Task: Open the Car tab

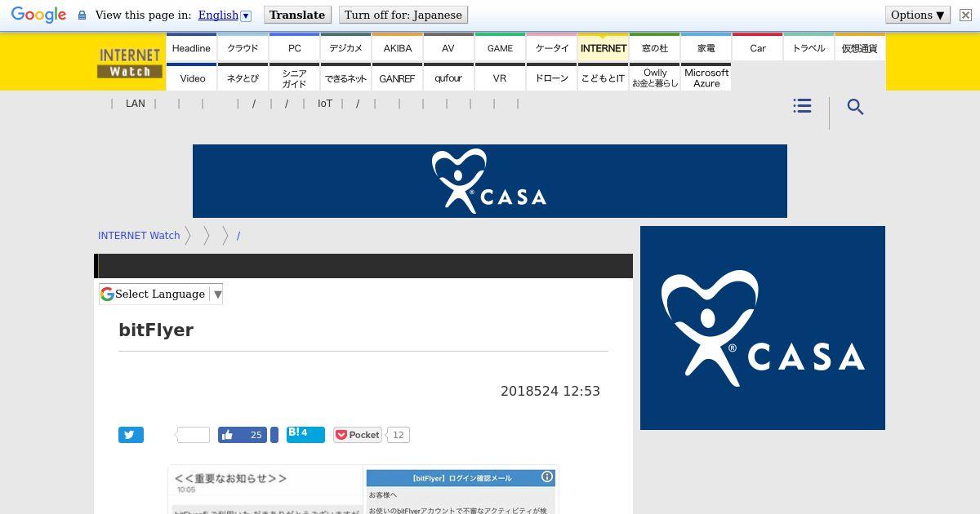Action: tap(758, 48)
